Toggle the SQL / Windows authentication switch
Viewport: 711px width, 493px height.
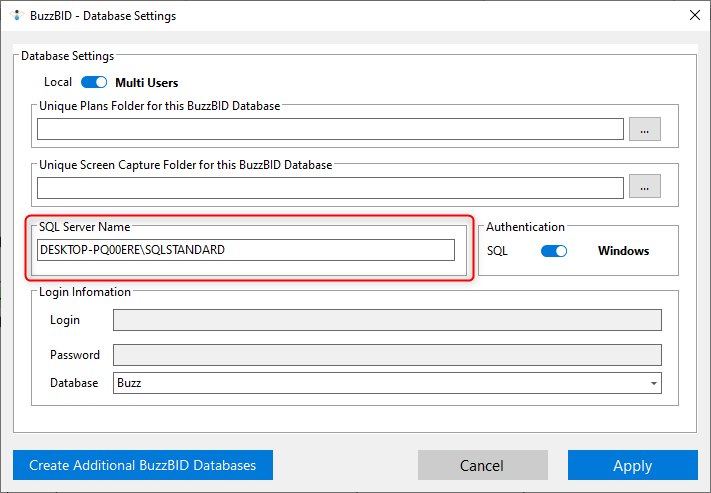(553, 251)
